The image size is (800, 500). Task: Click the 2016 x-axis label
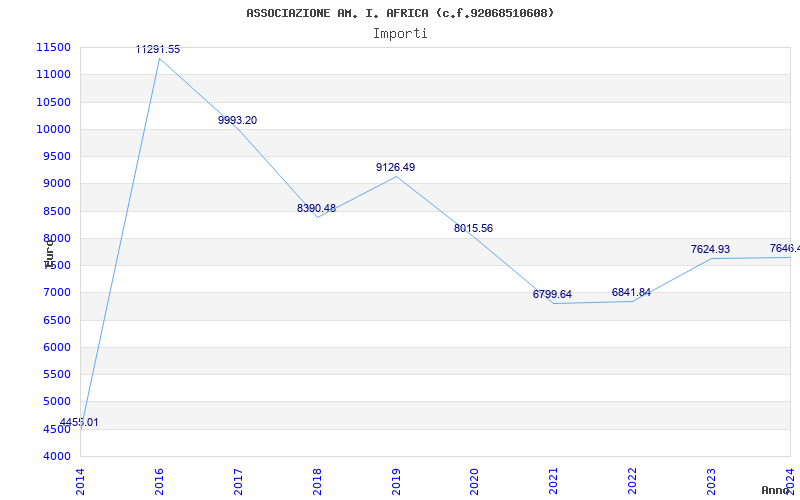[159, 482]
